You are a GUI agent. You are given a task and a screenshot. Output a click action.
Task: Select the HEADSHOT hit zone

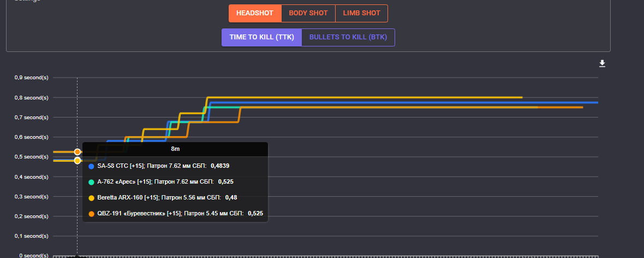pos(255,13)
